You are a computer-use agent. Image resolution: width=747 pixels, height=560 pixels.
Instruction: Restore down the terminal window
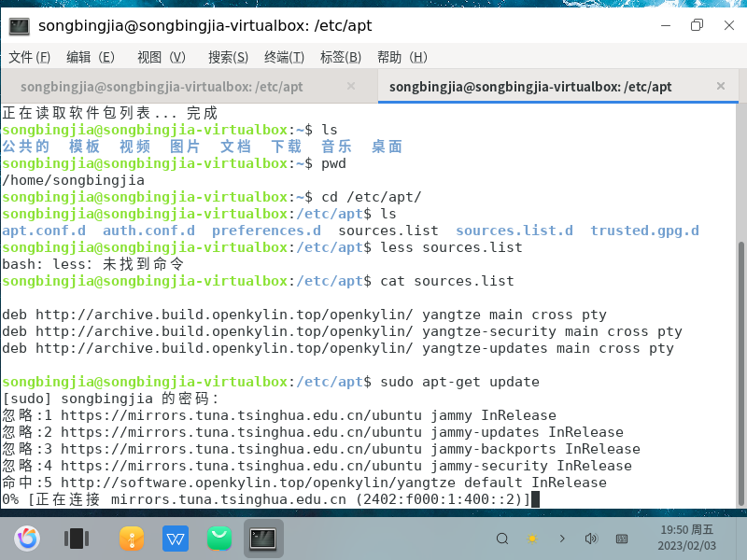[697, 25]
